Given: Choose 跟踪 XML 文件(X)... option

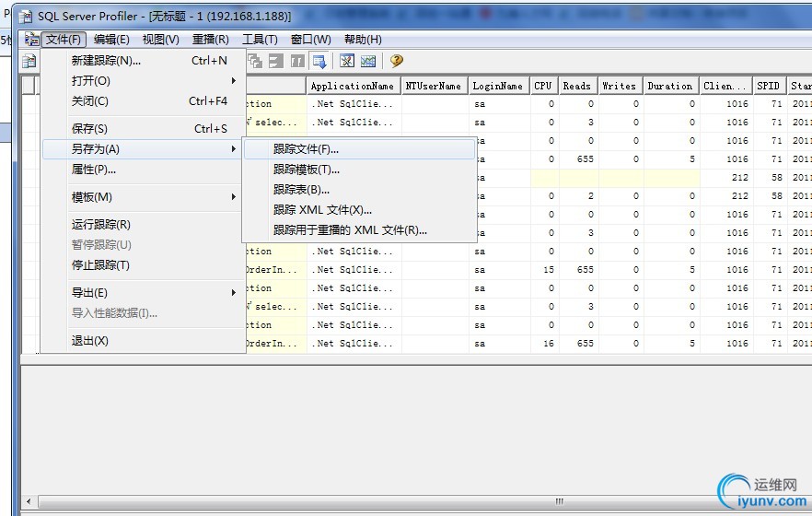Looking at the screenshot, I should (359, 210).
